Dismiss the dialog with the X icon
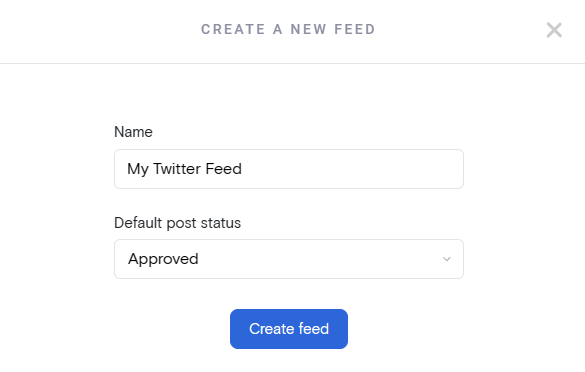This screenshot has width=585, height=372. pos(554,30)
